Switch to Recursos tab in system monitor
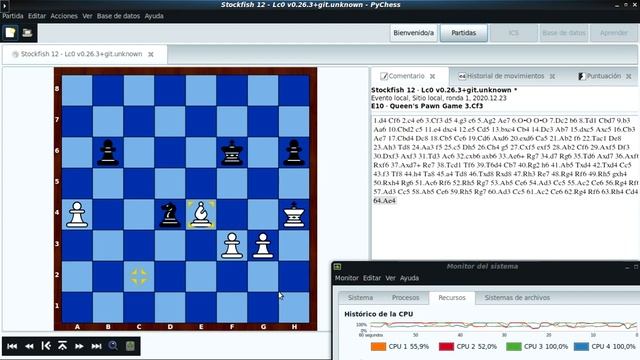Screen dimensions: 640x360 point(452,298)
